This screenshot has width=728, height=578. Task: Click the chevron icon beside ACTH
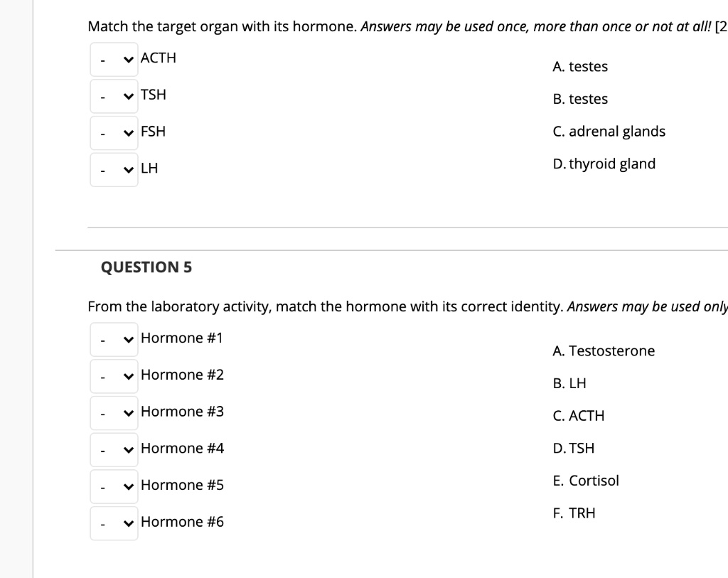click(128, 58)
